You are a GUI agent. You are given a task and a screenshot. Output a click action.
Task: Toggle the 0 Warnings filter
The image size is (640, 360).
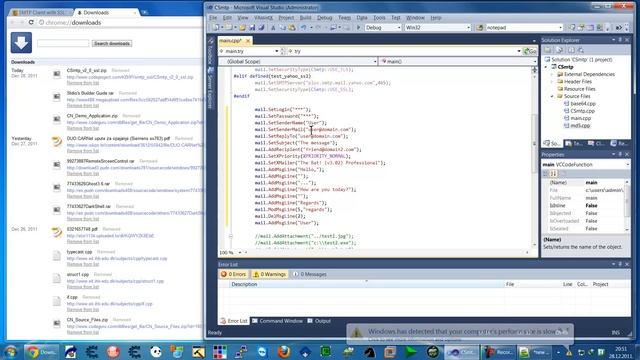(x=269, y=274)
